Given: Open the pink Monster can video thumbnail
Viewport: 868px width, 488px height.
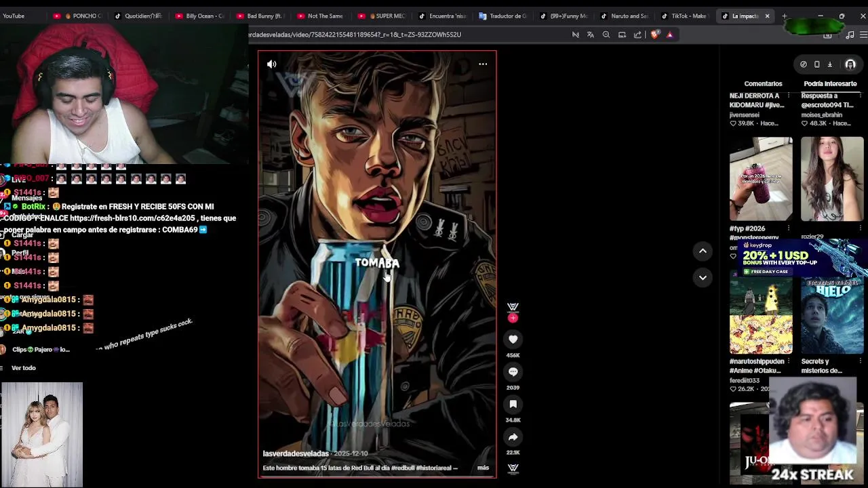Looking at the screenshot, I should coord(761,180).
